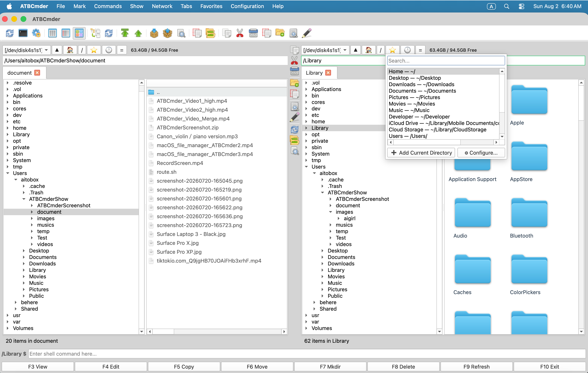Image resolution: width=588 pixels, height=373 pixels.
Task: Open macOS Spotlight search in menu bar
Action: [x=507, y=6]
